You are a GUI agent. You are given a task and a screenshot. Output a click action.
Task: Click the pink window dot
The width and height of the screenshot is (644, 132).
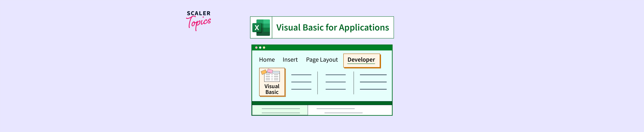(256, 48)
